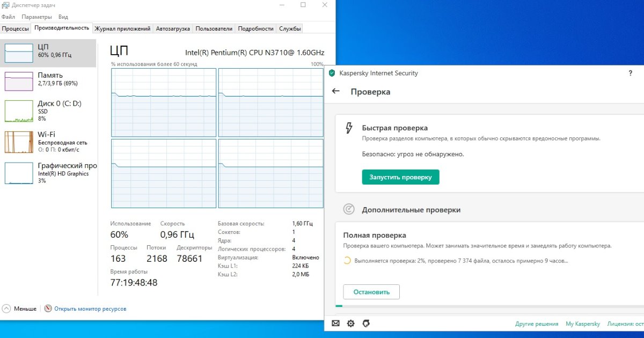Click the uptime value 77:19:48:48

coord(134,282)
